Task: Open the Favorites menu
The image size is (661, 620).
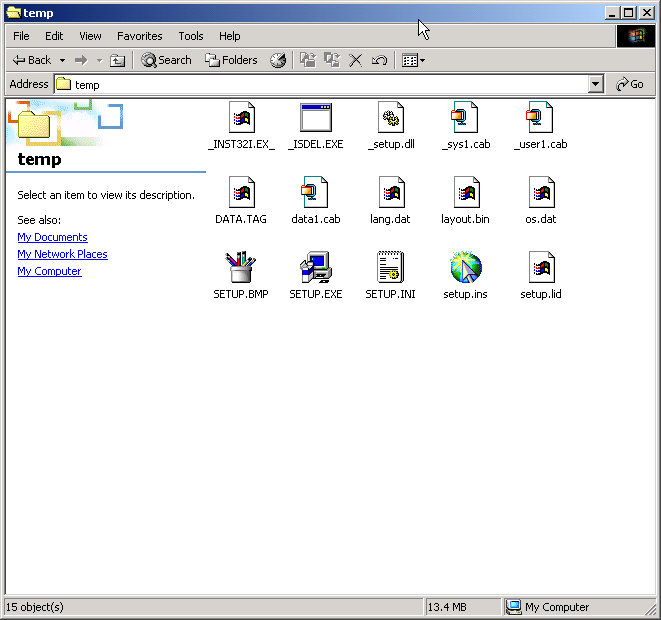Action: point(139,36)
